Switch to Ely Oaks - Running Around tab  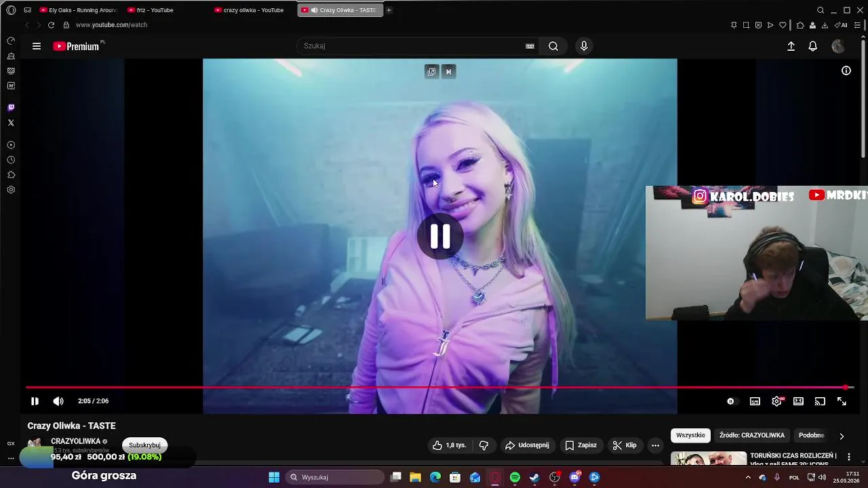78,10
